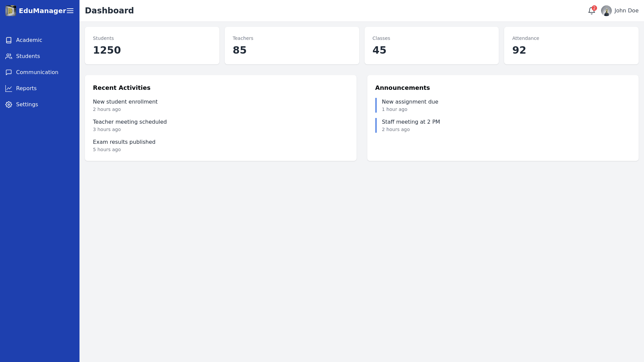Image resolution: width=644 pixels, height=362 pixels.
Task: Open the notifications bell
Action: [x=591, y=11]
